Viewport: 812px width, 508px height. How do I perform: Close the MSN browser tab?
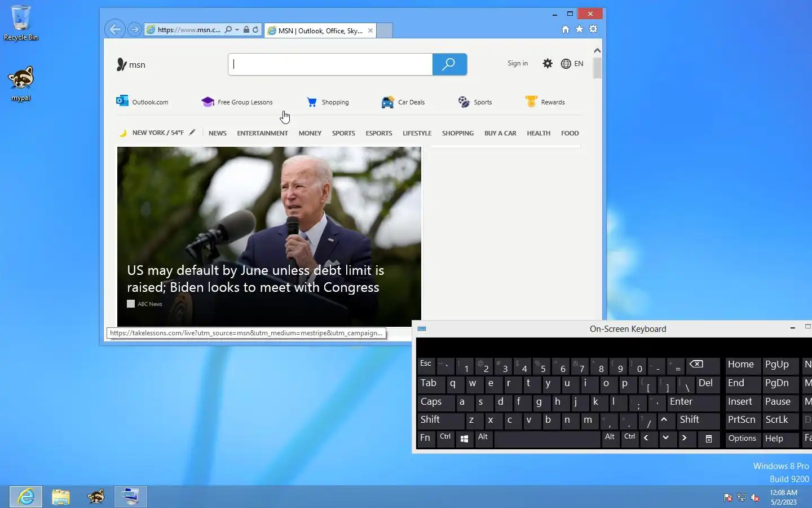coord(370,30)
